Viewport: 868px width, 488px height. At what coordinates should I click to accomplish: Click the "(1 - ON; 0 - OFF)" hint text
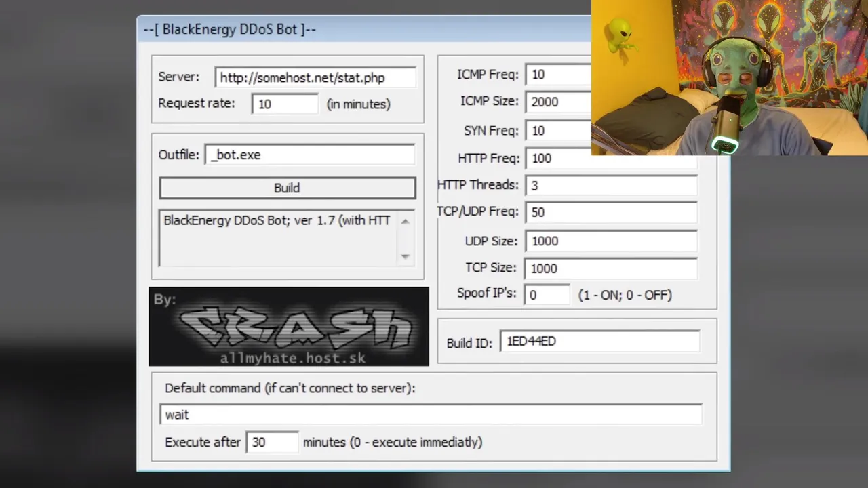[x=625, y=295]
